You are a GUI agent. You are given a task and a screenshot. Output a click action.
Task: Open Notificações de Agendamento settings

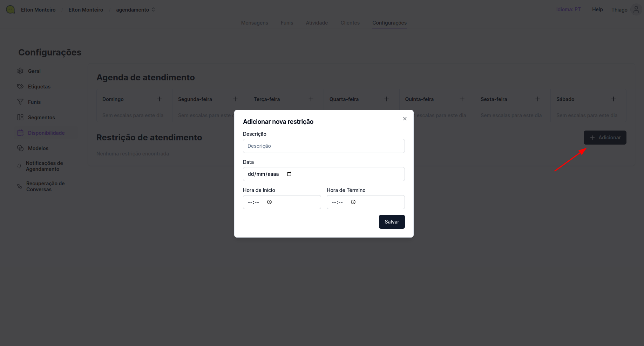44,166
